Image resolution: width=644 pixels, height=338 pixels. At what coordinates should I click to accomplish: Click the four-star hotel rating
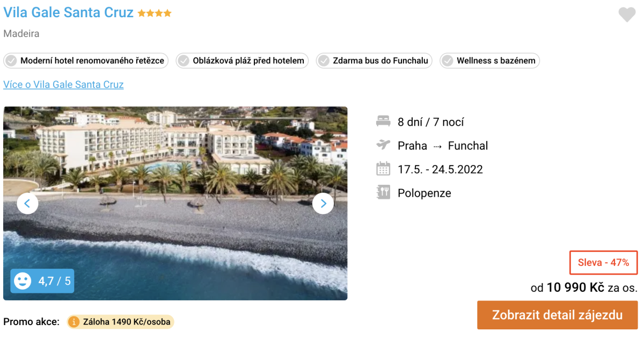(155, 13)
